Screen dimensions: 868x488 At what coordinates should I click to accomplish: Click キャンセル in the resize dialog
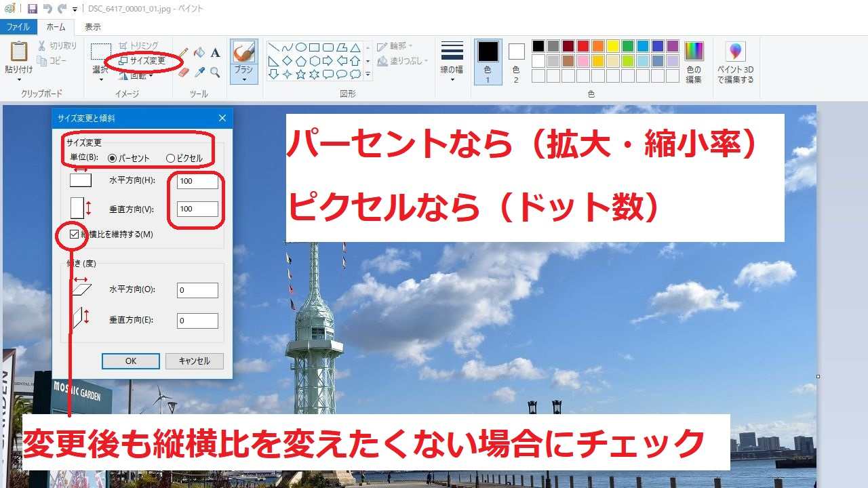point(195,361)
